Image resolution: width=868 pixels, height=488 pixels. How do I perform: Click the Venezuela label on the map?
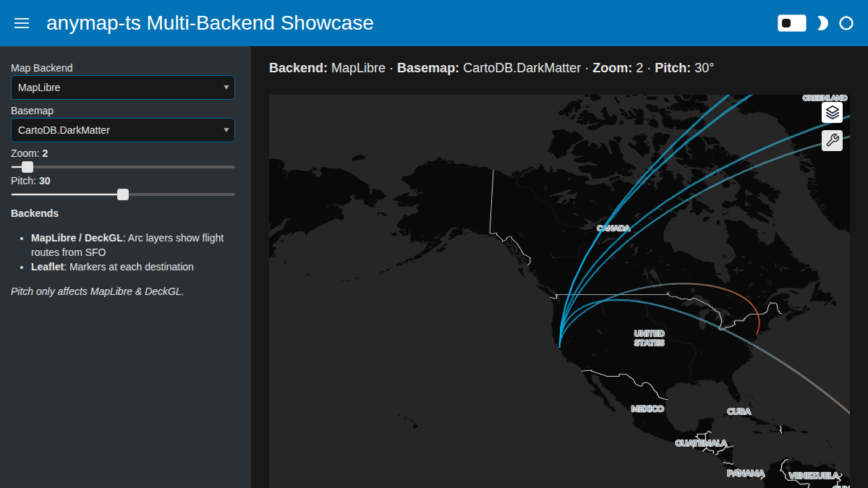pos(814,476)
